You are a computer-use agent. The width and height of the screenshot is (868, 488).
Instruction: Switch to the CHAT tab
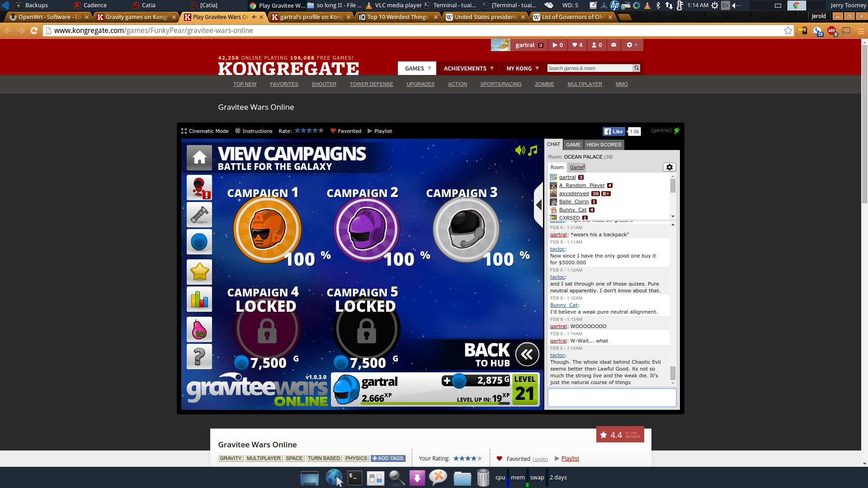point(553,145)
